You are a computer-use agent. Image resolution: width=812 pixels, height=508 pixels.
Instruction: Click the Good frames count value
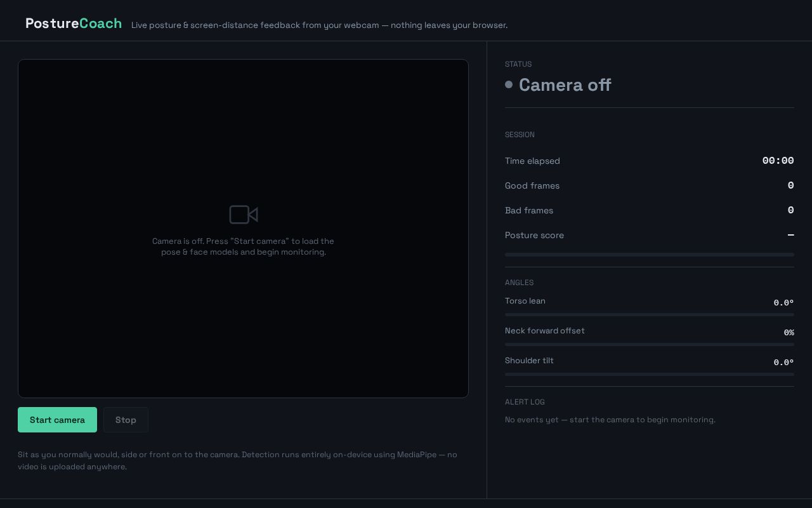tap(790, 185)
